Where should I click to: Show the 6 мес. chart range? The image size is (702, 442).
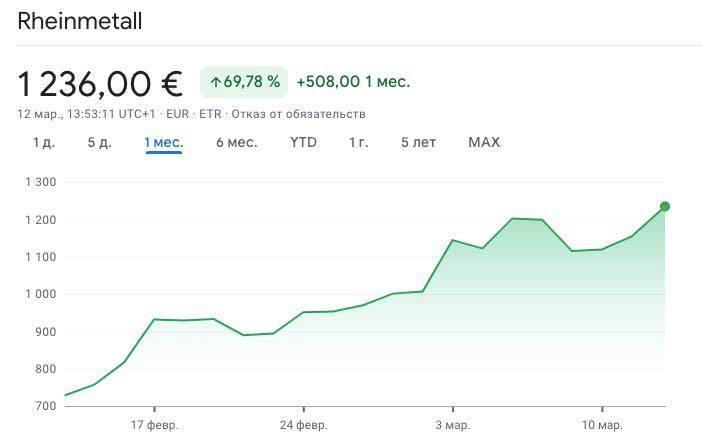click(x=236, y=142)
